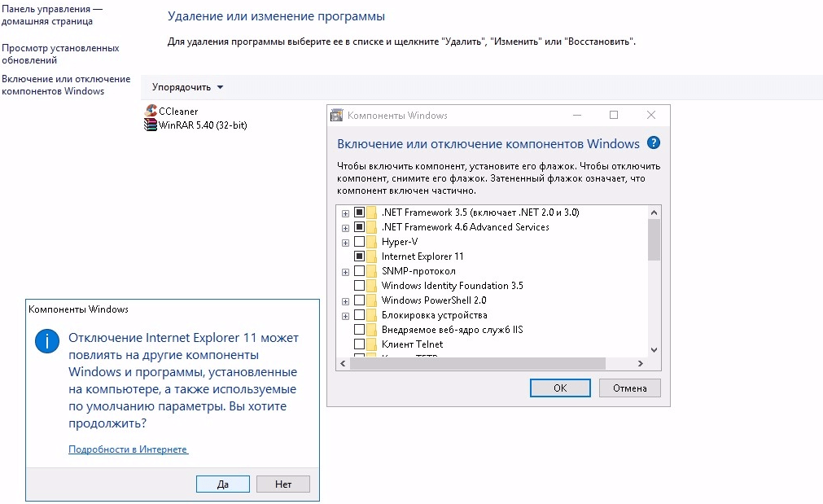Viewport: 823px width, 504px height.
Task: Check Windows PowerShell 2.0 box
Action: pos(360,300)
